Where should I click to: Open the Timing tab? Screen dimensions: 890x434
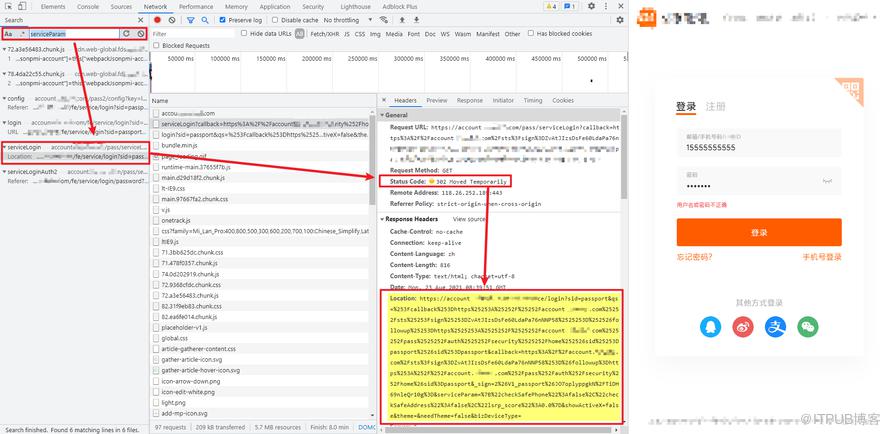pos(533,100)
